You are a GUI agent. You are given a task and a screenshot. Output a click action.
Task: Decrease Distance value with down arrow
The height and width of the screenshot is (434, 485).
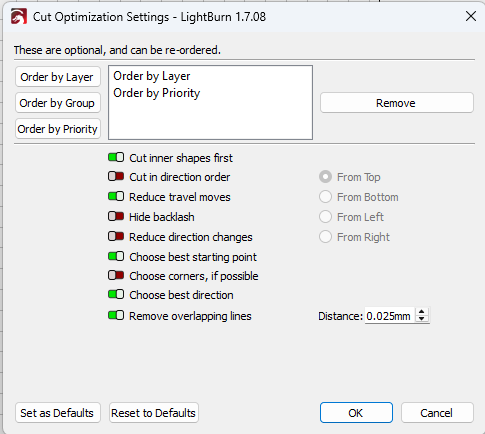pos(422,319)
